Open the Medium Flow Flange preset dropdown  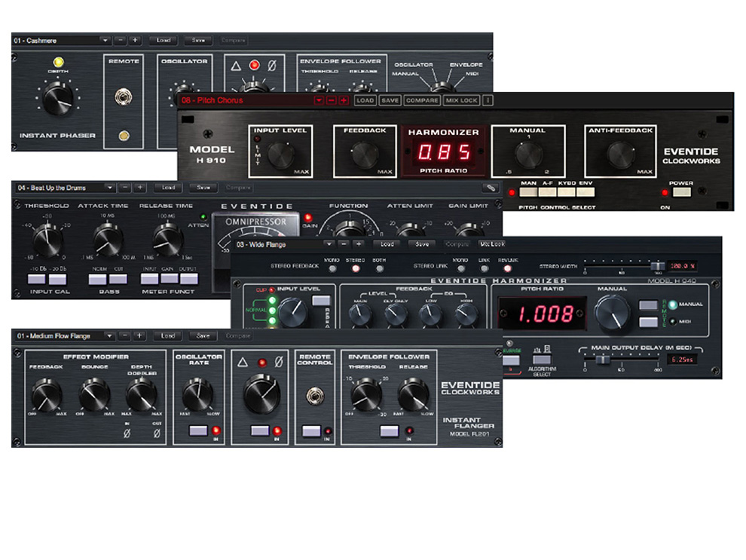click(x=110, y=337)
